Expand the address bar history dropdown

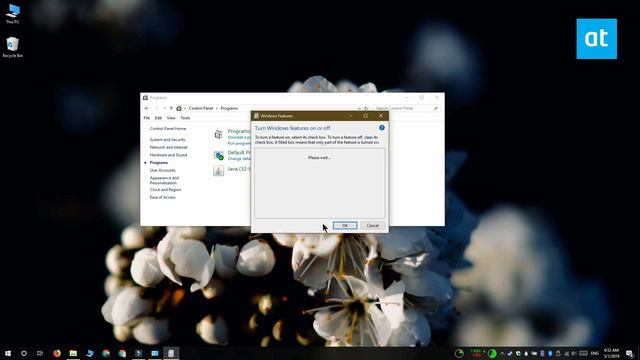pos(359,108)
